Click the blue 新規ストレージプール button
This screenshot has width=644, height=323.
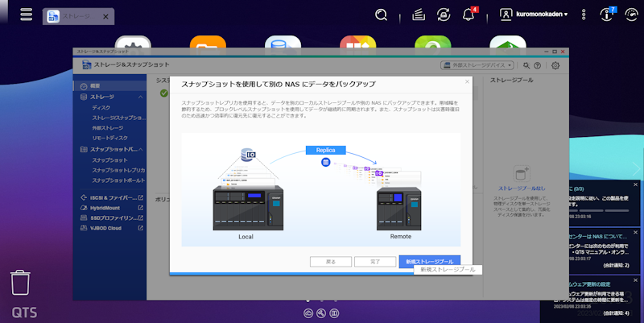(x=430, y=262)
